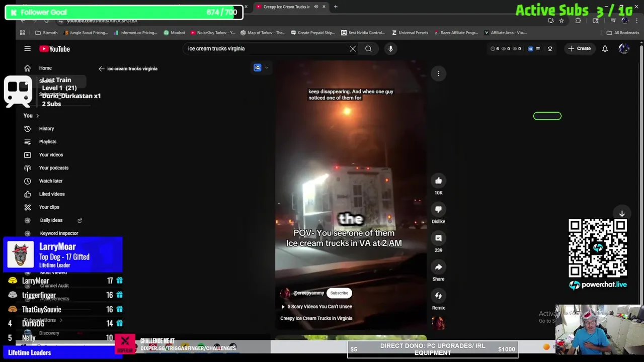Click the magnifier search button

coord(368,49)
